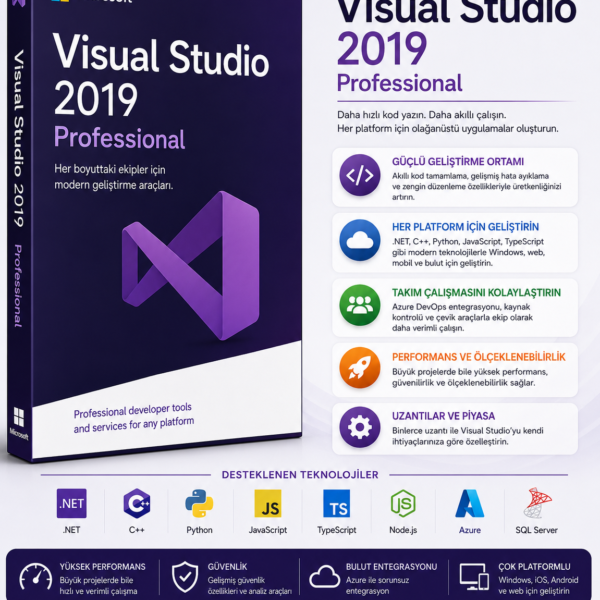
Task: Click purple 2019 on right title
Action: point(382,48)
